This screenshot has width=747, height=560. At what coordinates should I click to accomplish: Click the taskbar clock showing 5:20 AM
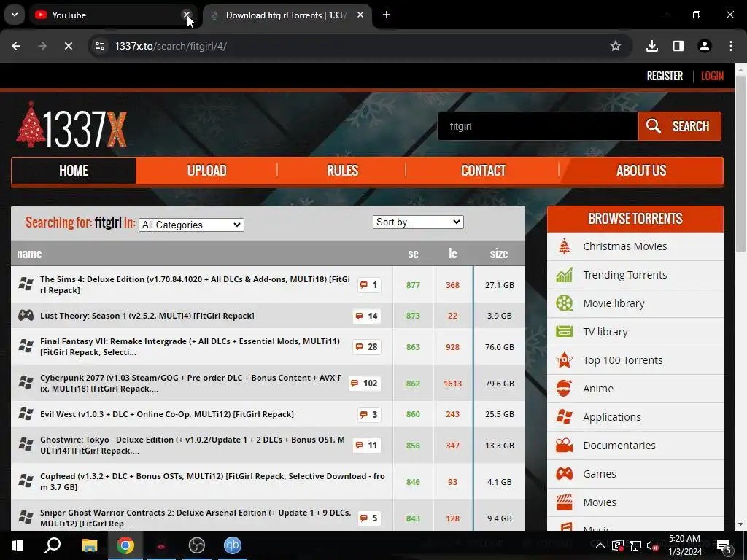(684, 545)
